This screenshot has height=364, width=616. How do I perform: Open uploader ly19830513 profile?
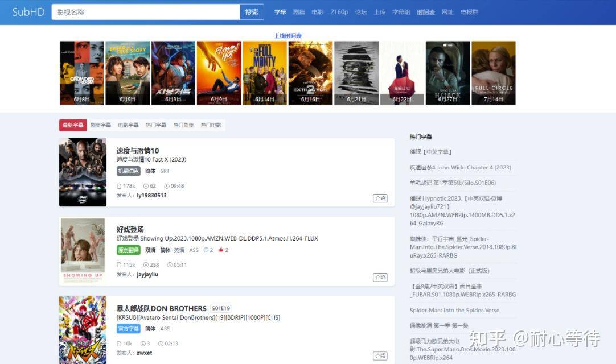click(x=151, y=196)
